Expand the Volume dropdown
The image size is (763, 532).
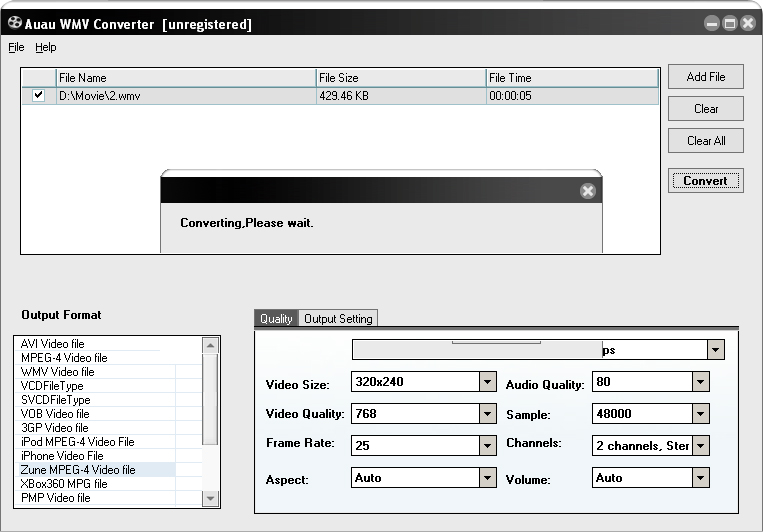pos(700,477)
